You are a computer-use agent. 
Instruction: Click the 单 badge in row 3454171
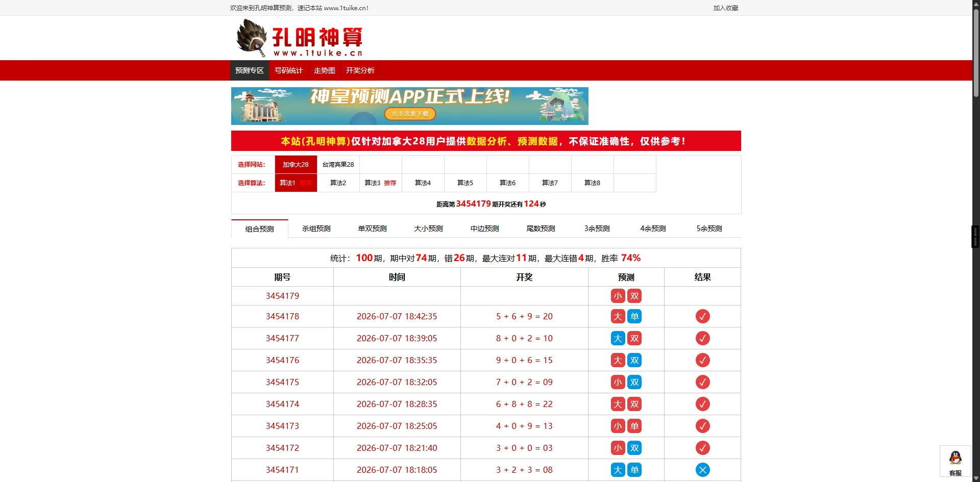pos(634,470)
